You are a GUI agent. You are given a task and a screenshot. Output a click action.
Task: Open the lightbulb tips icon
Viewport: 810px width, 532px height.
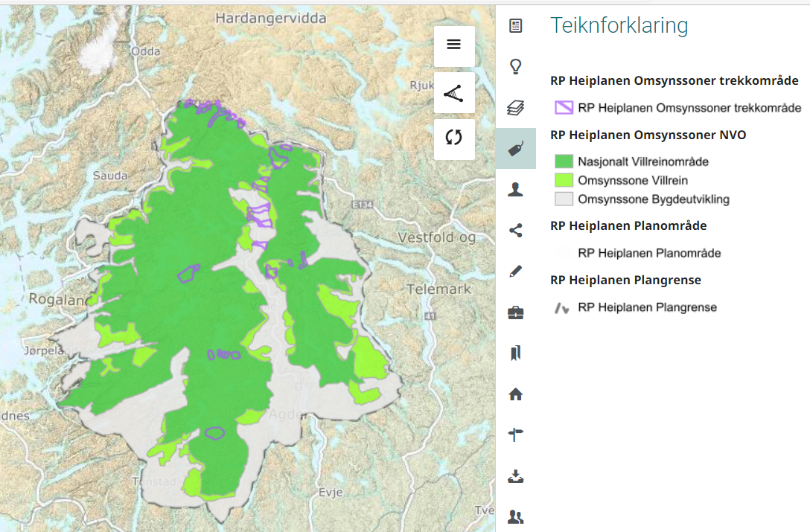click(516, 68)
